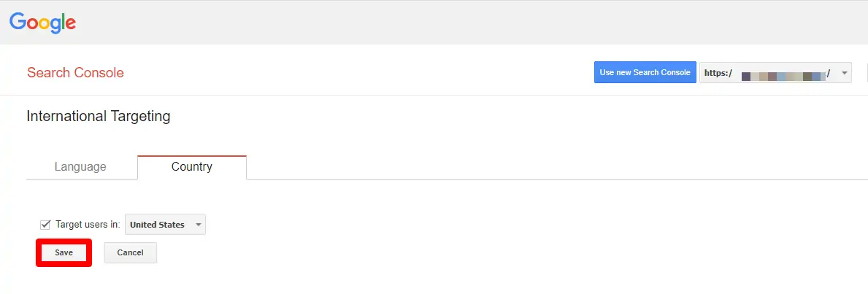Switch to the Language tab

point(80,167)
